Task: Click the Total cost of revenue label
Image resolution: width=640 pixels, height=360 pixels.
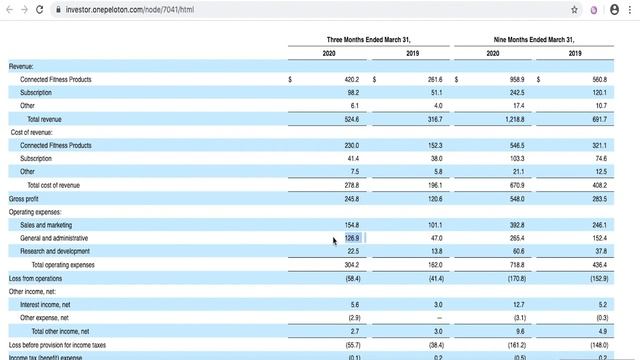Action: [53, 185]
